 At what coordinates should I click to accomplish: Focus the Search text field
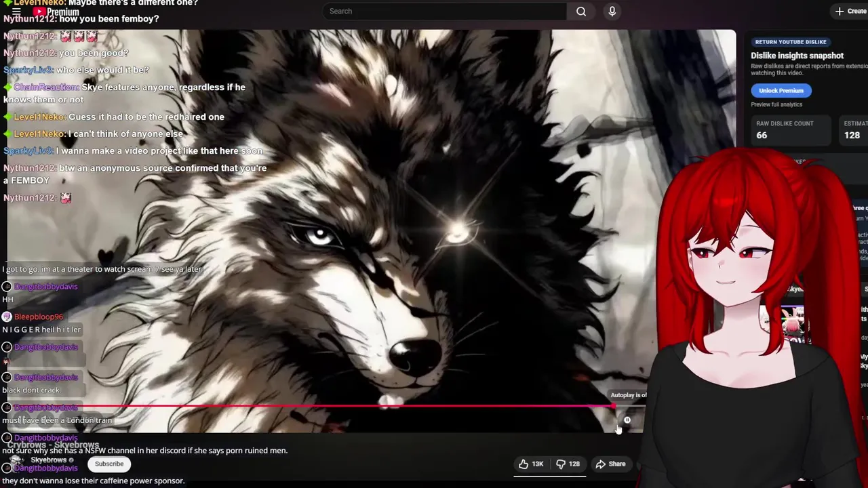444,11
